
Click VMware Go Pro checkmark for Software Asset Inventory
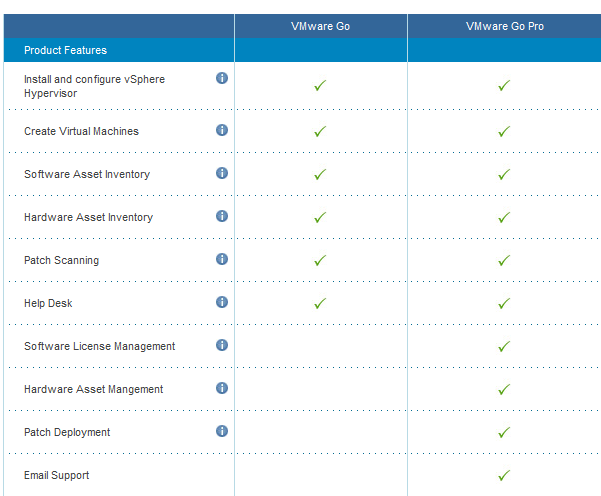point(504,174)
